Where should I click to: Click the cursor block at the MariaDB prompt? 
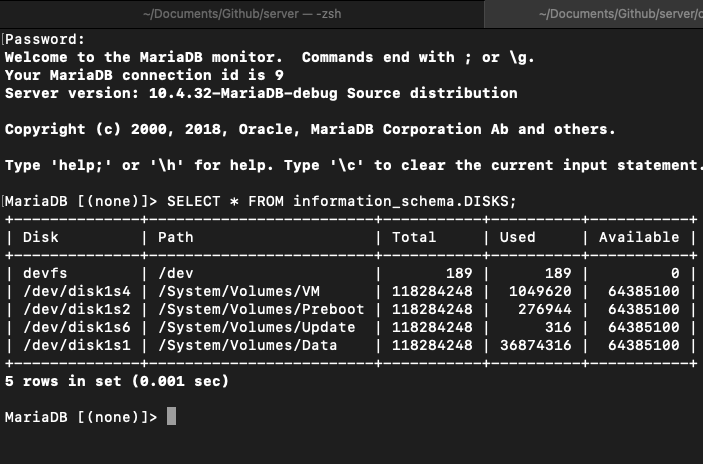coord(171,416)
